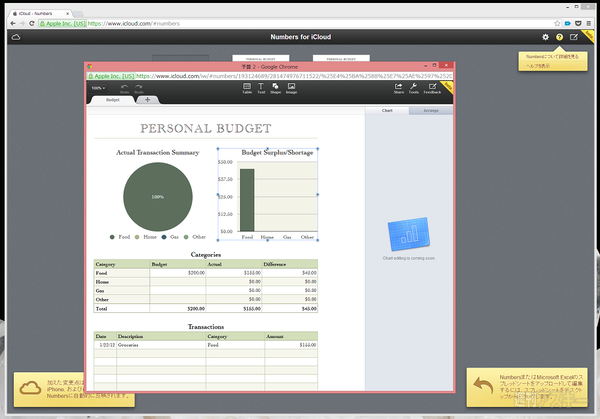Click the Gas legend swatch under the pie chart
The width and height of the screenshot is (600, 419).
coord(164,237)
